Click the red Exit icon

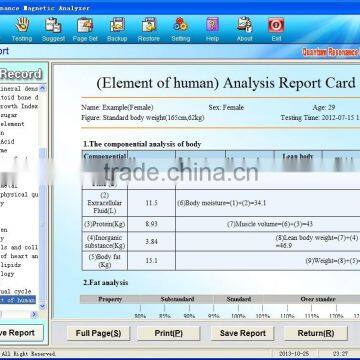276,25
